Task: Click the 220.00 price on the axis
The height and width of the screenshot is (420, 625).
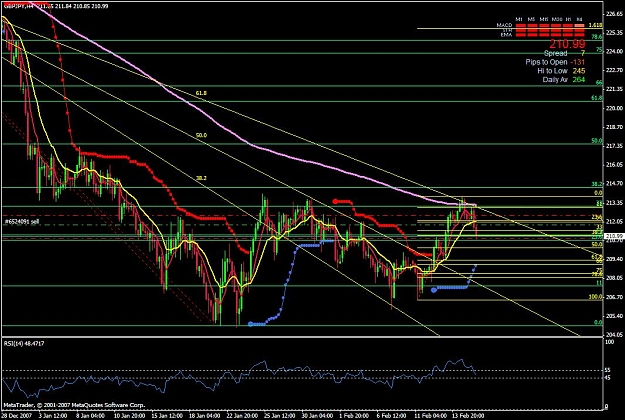Action: 614,108
